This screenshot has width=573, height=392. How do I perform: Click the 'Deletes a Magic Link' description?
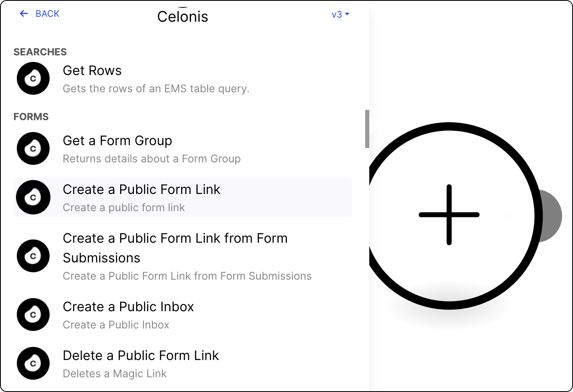tap(115, 374)
